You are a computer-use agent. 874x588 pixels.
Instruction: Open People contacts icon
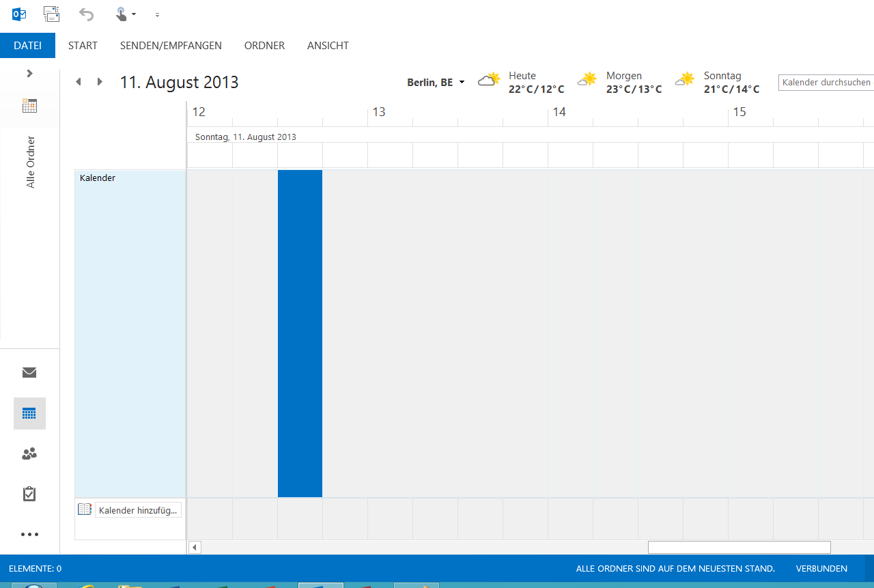29,453
